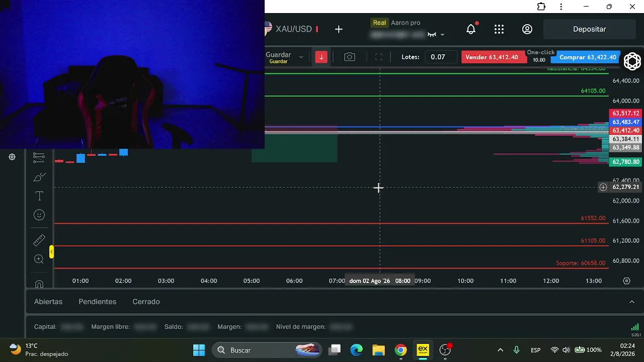Open the weather widget showing 13°C

[x=39, y=350]
